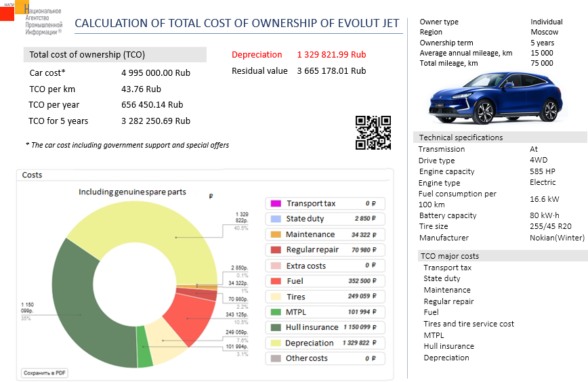The width and height of the screenshot is (588, 382).
Task: Click the QR code image
Action: point(373,133)
